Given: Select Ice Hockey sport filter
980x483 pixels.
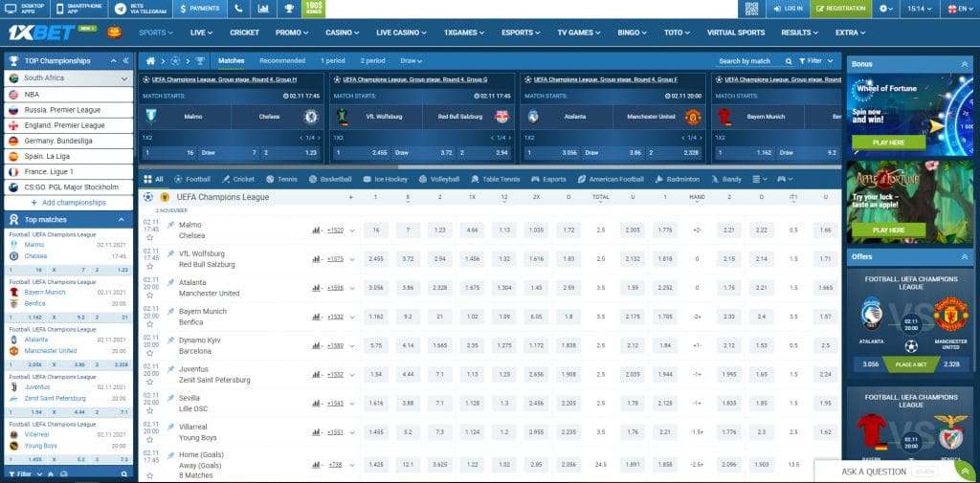Looking at the screenshot, I should coord(385,179).
